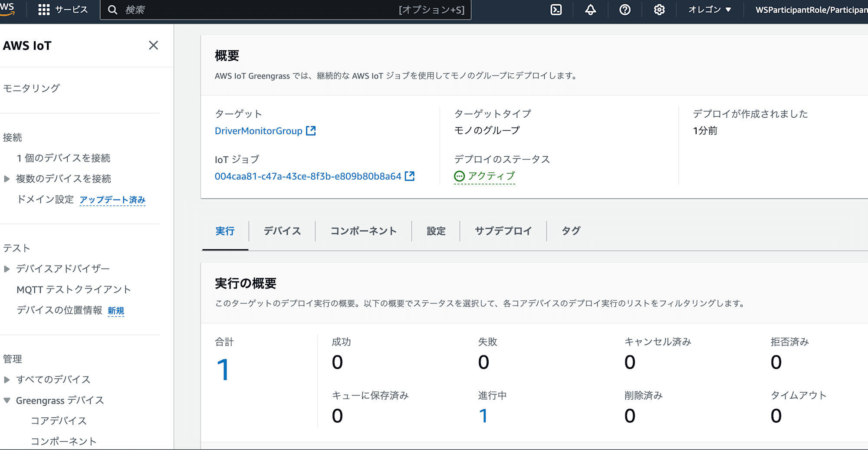Expand 複数のデバイスを接続 in sidebar
This screenshot has width=868, height=450.
pyautogui.click(x=7, y=179)
